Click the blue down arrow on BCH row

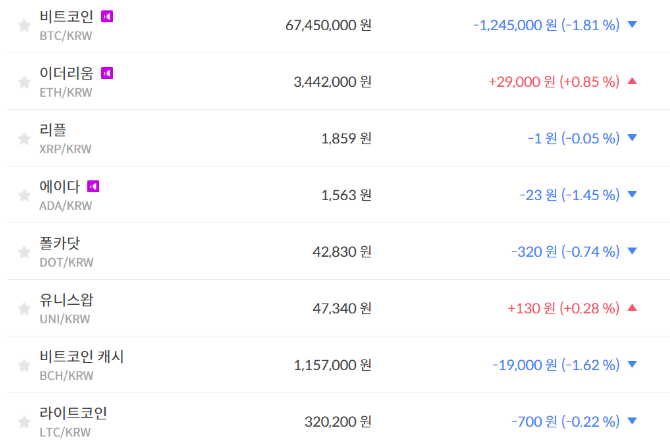pos(631,364)
